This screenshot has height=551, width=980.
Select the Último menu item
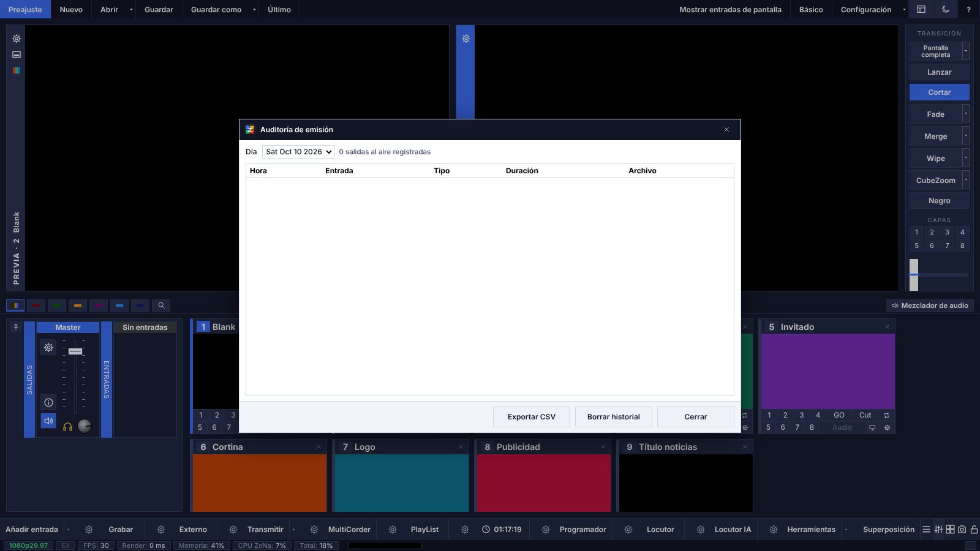[x=279, y=9]
